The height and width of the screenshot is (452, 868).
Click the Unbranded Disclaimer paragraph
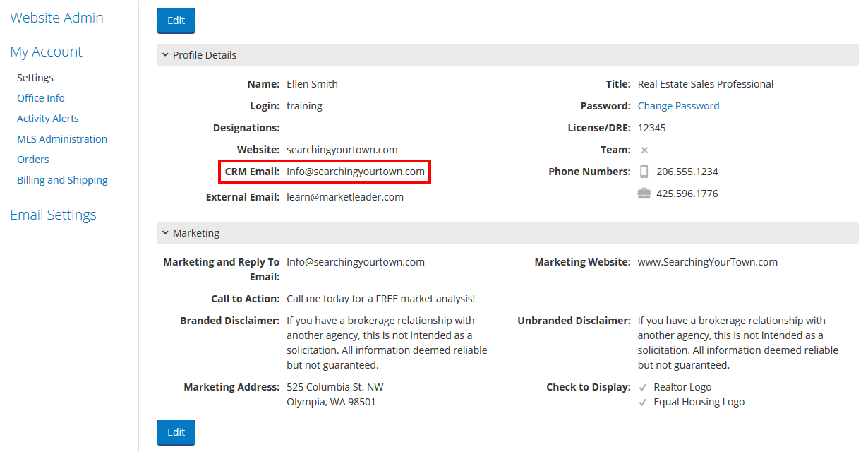[x=738, y=343]
